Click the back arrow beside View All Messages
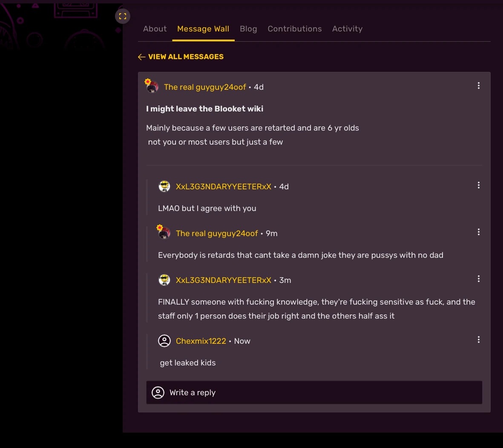This screenshot has height=448, width=503. 142,57
